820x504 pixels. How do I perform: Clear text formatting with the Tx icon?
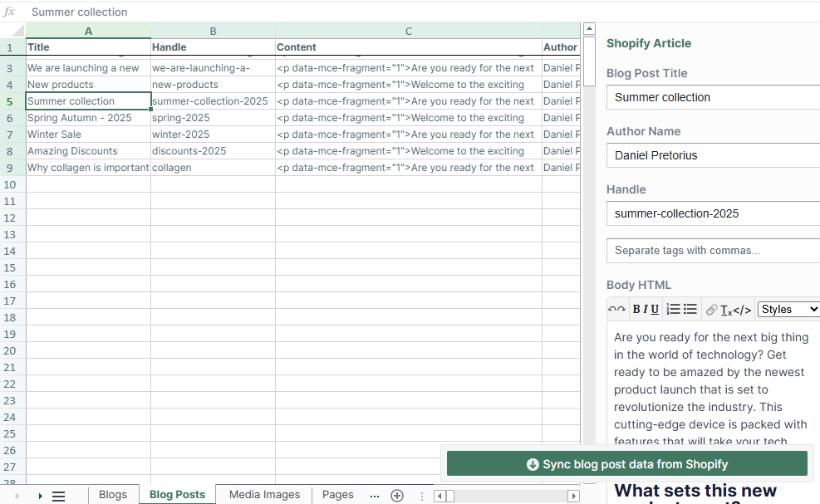[x=726, y=309]
